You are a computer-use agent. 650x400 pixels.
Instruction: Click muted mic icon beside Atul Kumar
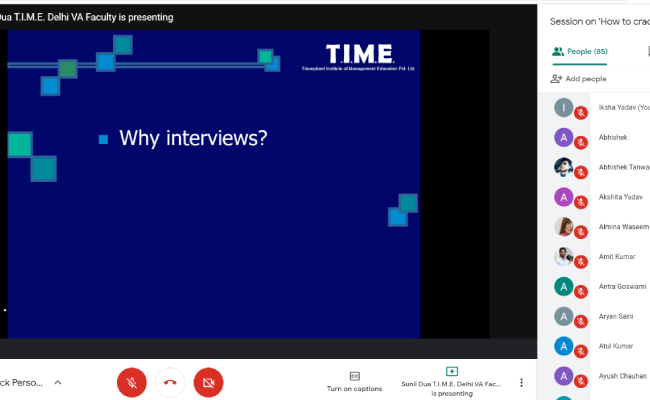581,352
